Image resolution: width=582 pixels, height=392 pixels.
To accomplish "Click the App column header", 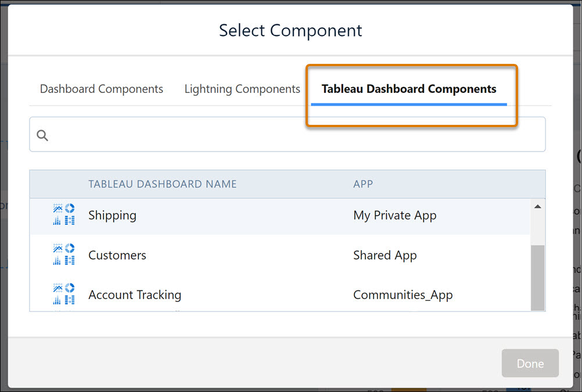I will tap(363, 184).
